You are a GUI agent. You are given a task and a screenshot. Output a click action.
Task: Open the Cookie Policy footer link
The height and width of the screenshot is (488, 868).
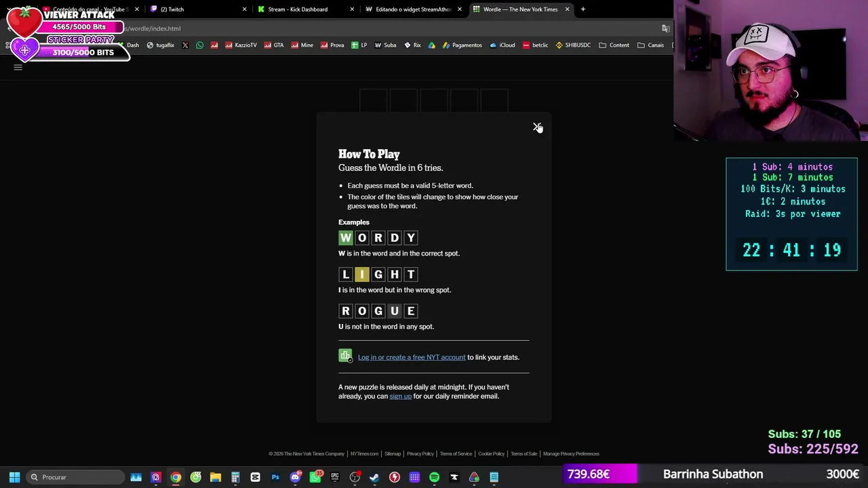pos(491,454)
